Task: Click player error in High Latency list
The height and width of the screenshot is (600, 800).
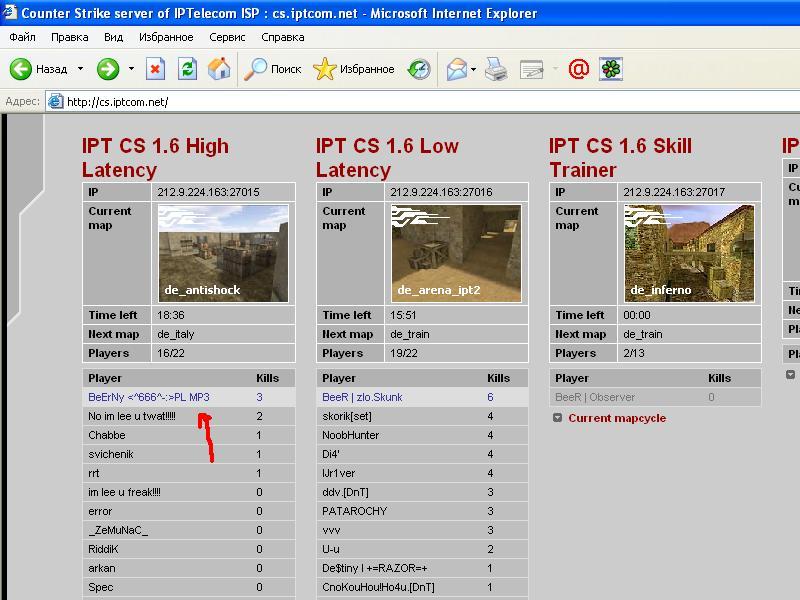Action: 100,511
